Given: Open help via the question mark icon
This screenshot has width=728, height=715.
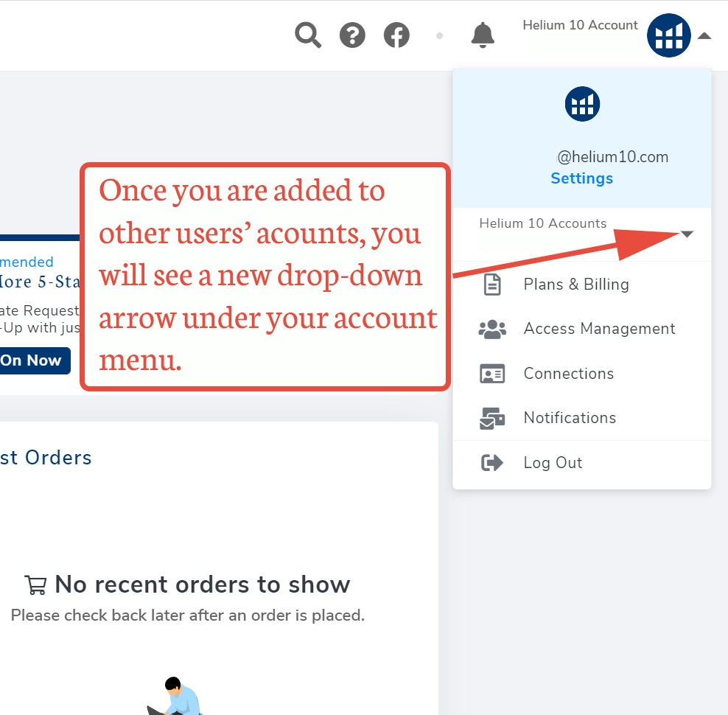Looking at the screenshot, I should point(352,35).
